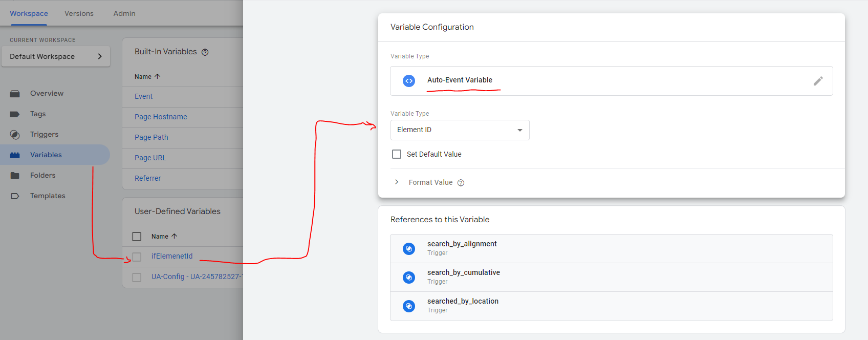This screenshot has height=340, width=868.
Task: Open the Page Hostname variable link
Action: (x=161, y=117)
